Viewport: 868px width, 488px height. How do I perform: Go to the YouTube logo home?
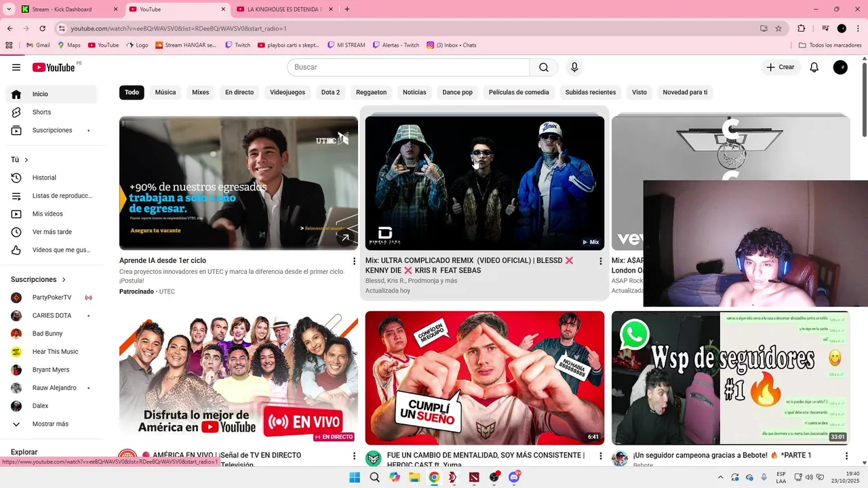coord(54,67)
